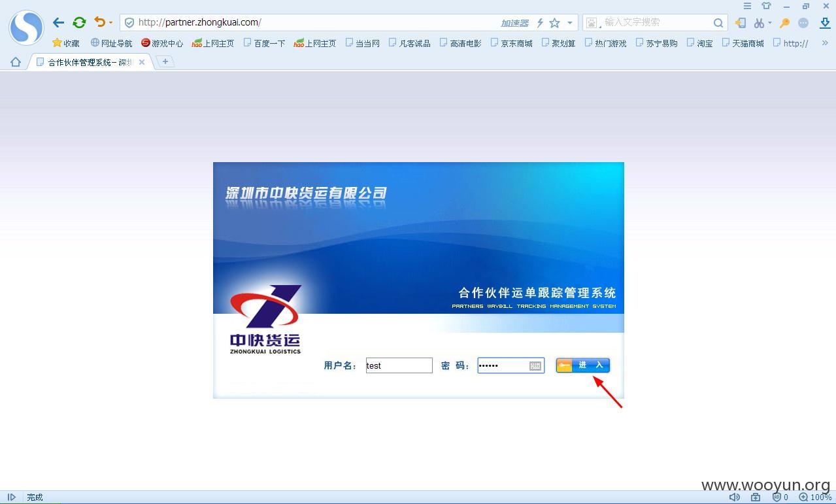Click the orange undo restore icon
Viewport: 836px width, 504px height.
tap(99, 22)
